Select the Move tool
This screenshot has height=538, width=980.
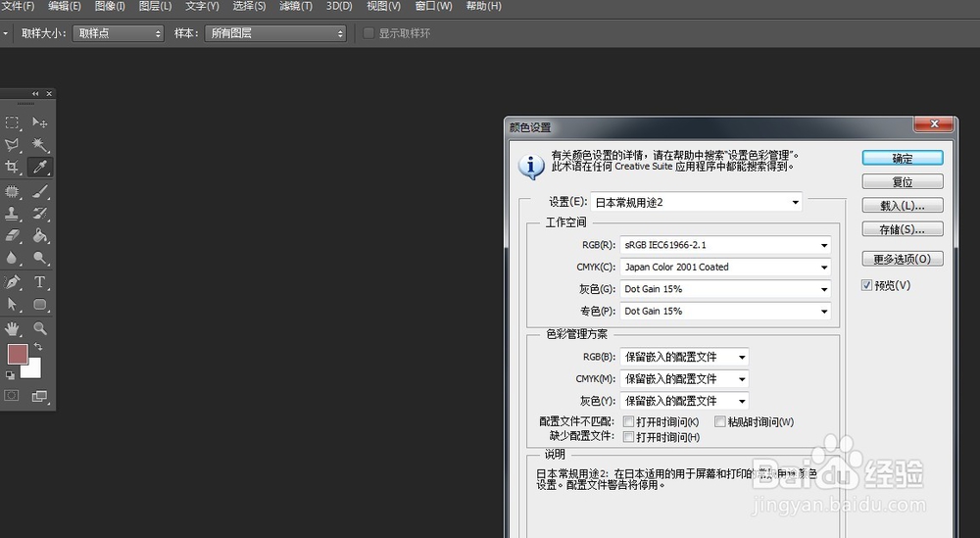tap(39, 122)
